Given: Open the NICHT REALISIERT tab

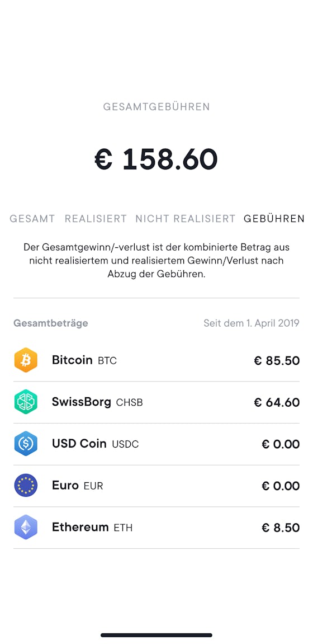Looking at the screenshot, I should [x=186, y=219].
